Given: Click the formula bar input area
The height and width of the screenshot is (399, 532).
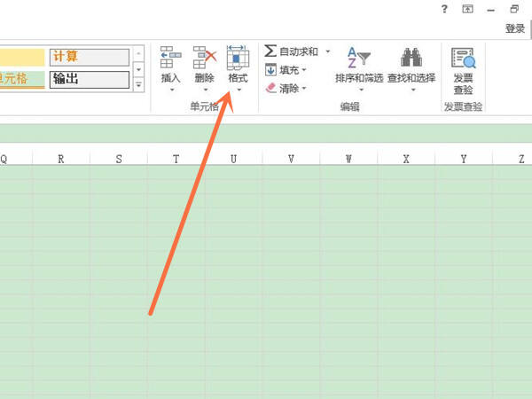Looking at the screenshot, I should 266,133.
